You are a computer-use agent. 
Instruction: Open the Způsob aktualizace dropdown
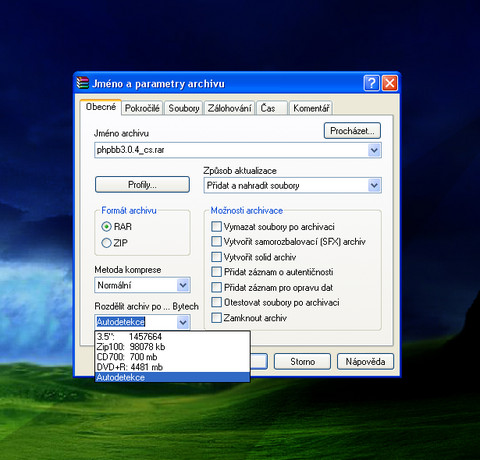click(x=292, y=185)
